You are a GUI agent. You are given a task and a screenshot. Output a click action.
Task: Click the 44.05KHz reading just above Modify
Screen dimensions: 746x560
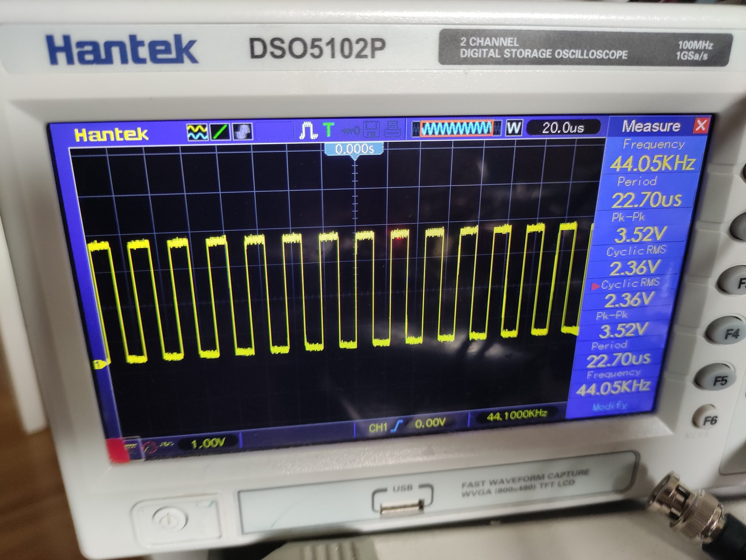click(613, 388)
